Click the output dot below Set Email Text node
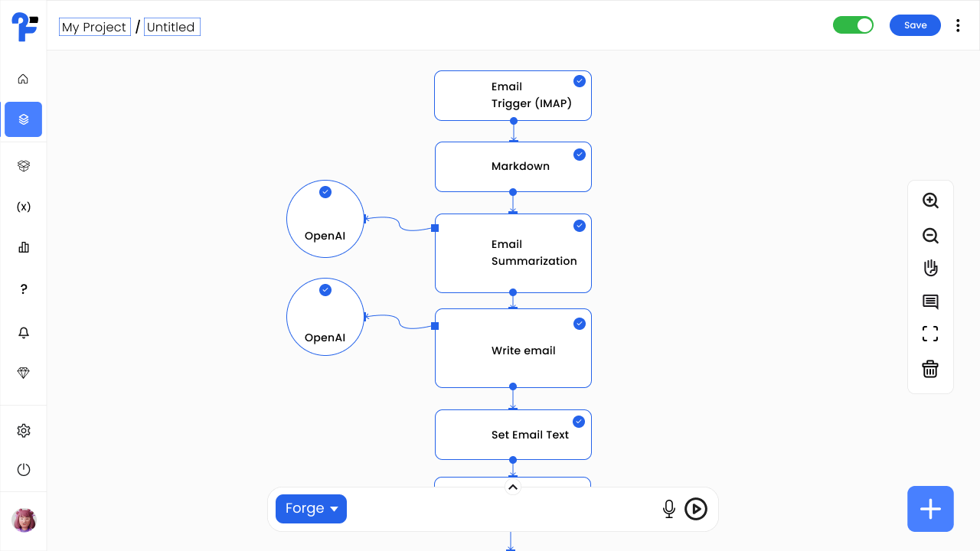980x551 pixels. [513, 460]
